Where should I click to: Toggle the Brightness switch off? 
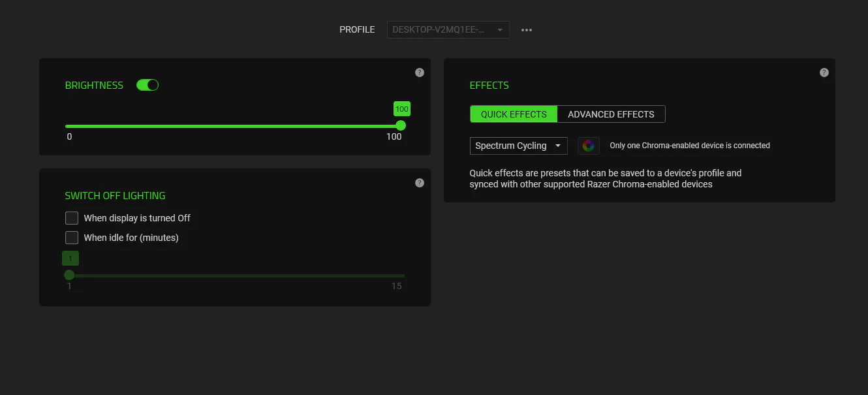(147, 85)
